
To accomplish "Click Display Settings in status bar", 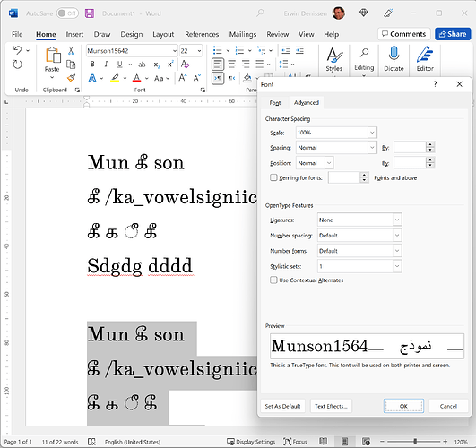I will tap(251, 442).
